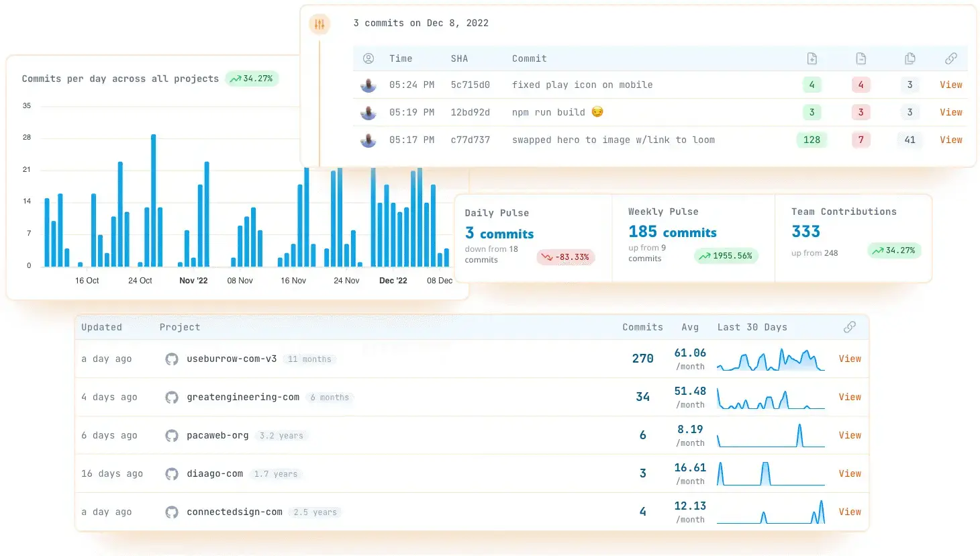Click the -83.33% Daily Pulse badge
The height and width of the screenshot is (556, 980).
[x=566, y=257]
